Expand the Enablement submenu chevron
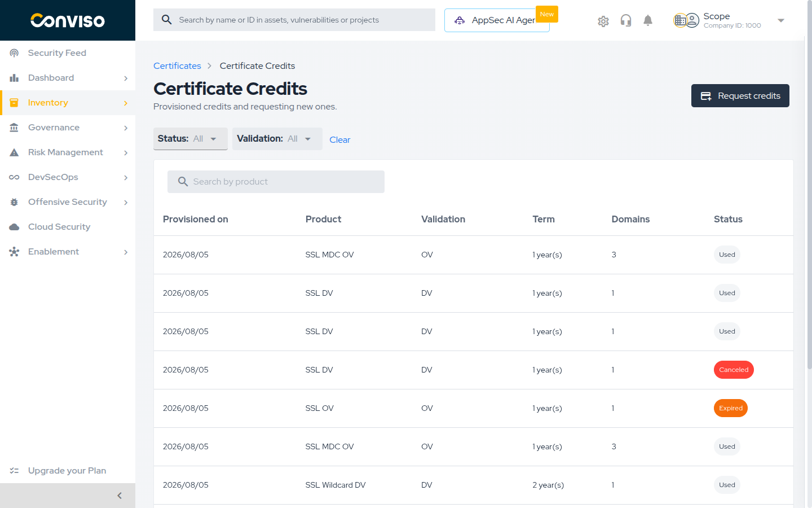This screenshot has width=812, height=508. pos(126,252)
